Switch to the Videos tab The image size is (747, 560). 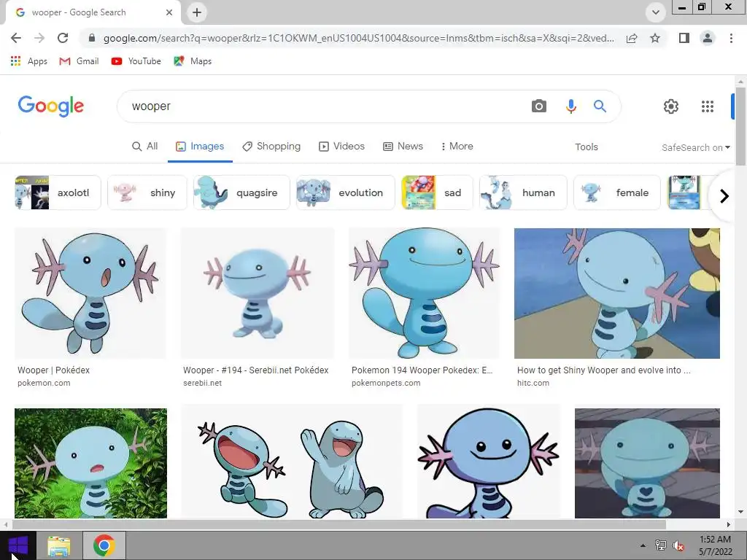(341, 146)
